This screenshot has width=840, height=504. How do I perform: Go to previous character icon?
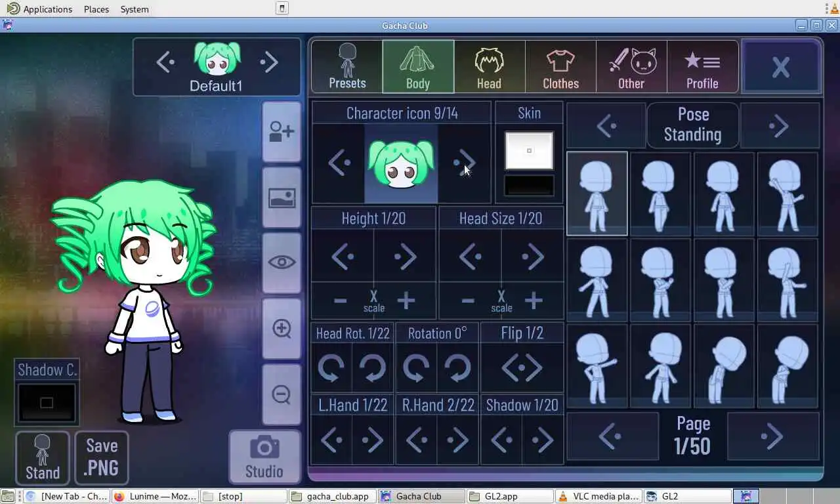pos(339,163)
